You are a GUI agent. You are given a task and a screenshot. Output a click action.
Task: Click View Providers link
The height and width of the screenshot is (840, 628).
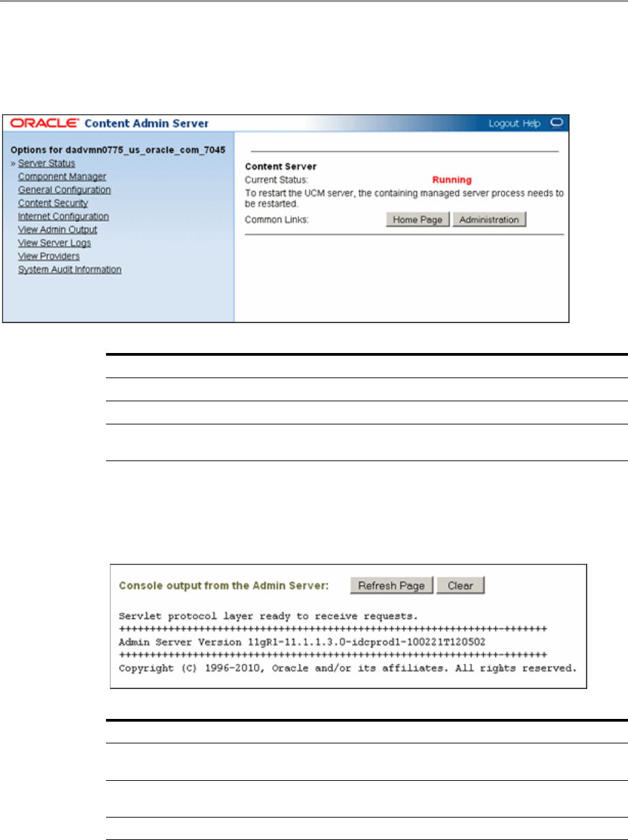tap(49, 256)
